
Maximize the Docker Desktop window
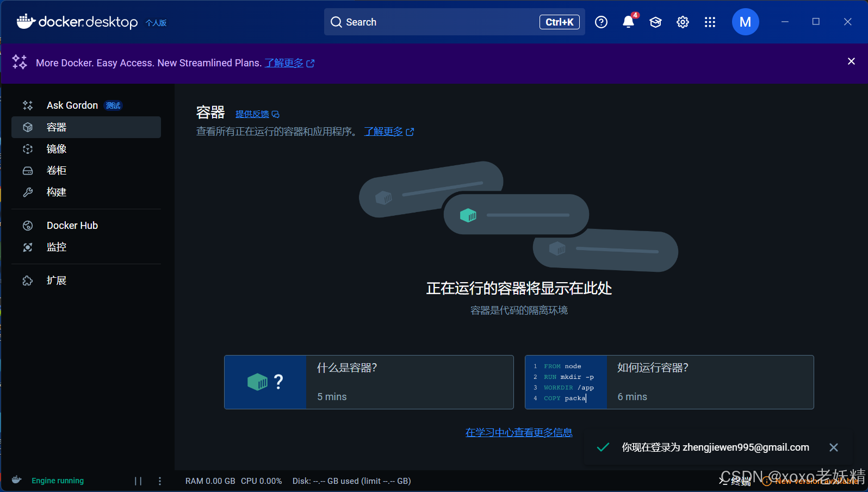[816, 22]
